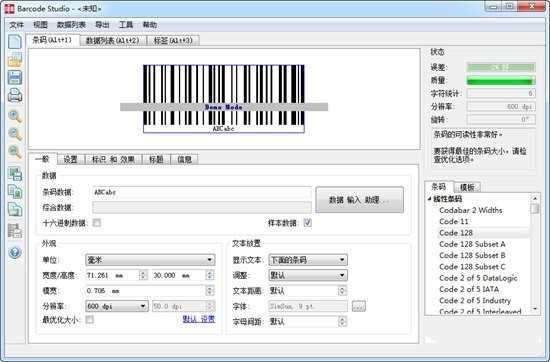Click the 误差 progress bar
The image size is (550, 362).
(501, 67)
